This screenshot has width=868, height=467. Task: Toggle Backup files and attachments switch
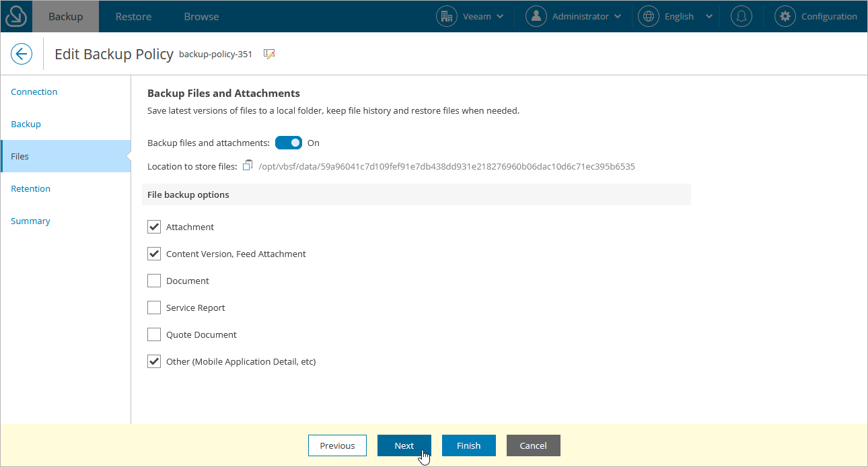coord(289,143)
